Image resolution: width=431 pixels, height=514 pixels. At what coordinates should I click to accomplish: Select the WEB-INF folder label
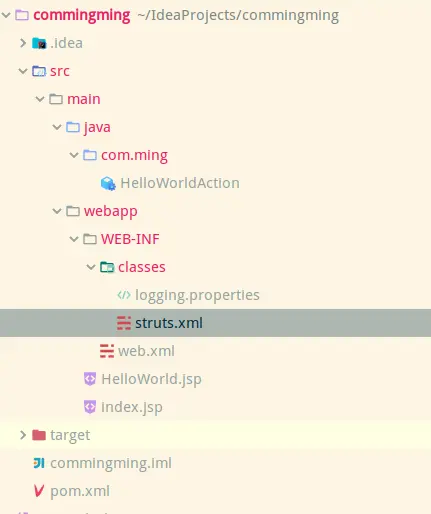click(x=130, y=239)
